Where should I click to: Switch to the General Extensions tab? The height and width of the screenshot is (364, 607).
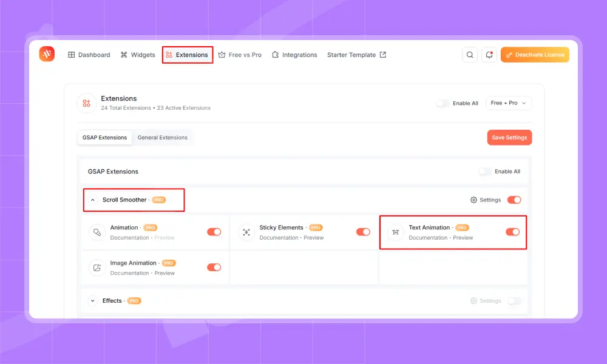point(163,138)
